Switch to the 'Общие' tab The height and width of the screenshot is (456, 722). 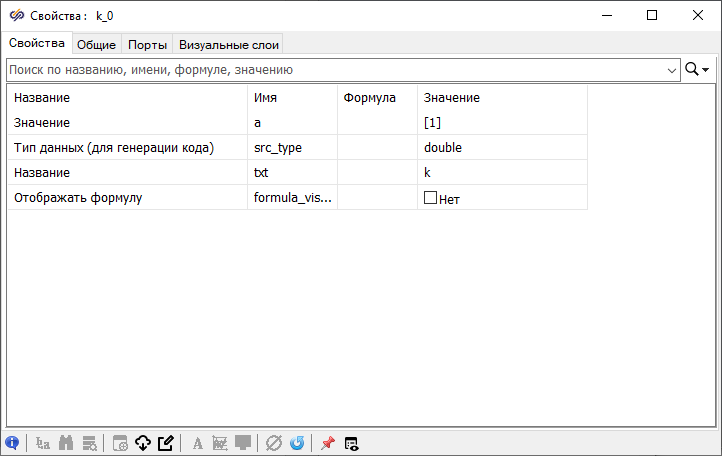point(97,44)
